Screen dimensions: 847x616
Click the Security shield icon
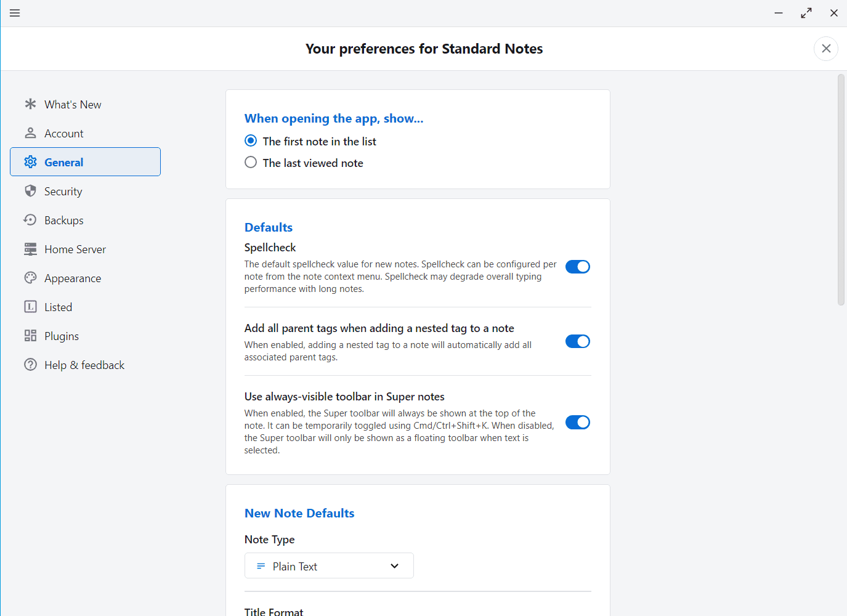[x=30, y=191]
